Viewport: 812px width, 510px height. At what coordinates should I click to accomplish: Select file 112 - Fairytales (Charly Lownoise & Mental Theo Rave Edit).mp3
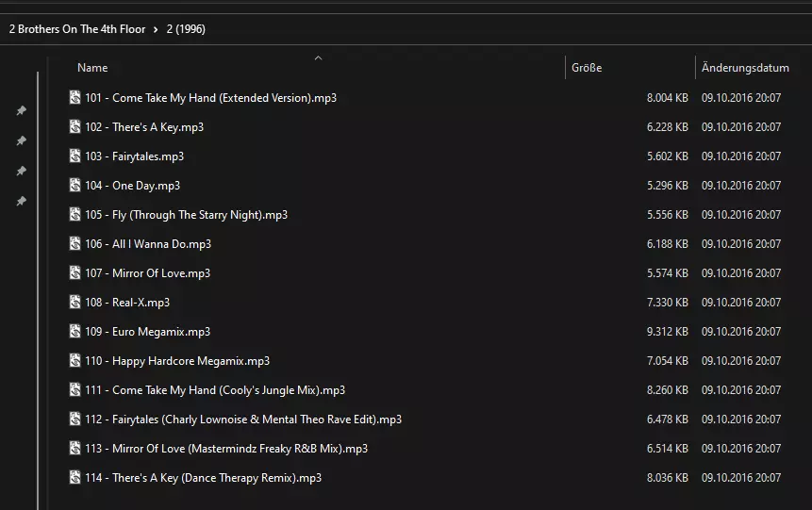tap(243, 420)
